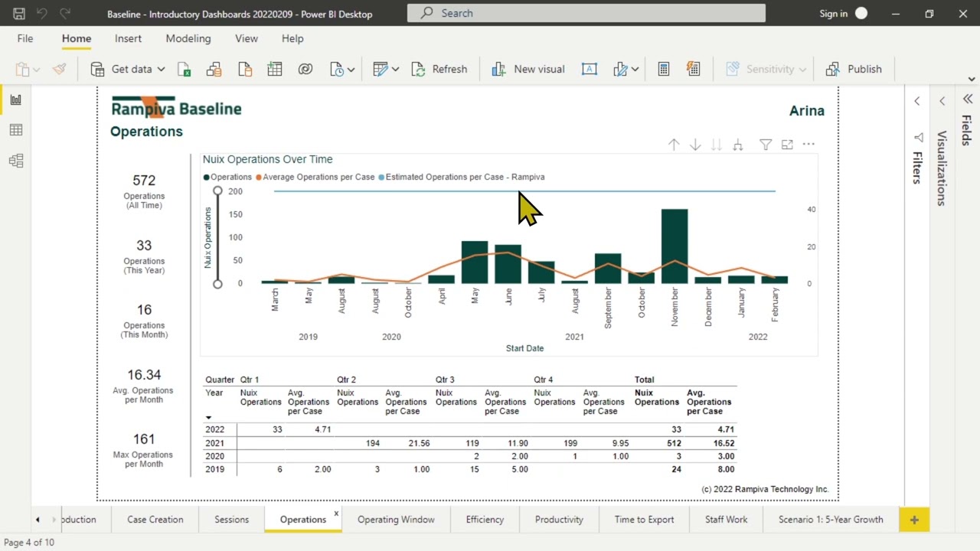Open the More visuals icon
The width and height of the screenshot is (980, 551).
(621, 69)
